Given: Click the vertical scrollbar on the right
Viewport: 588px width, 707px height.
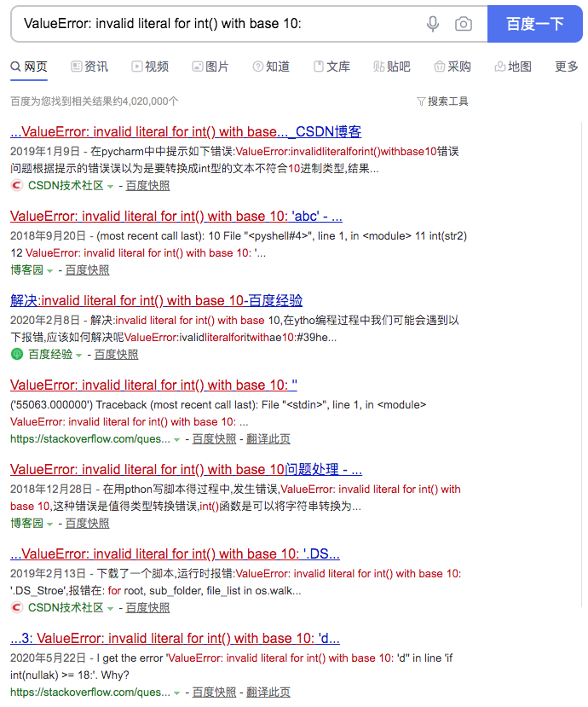Looking at the screenshot, I should coord(582,364).
